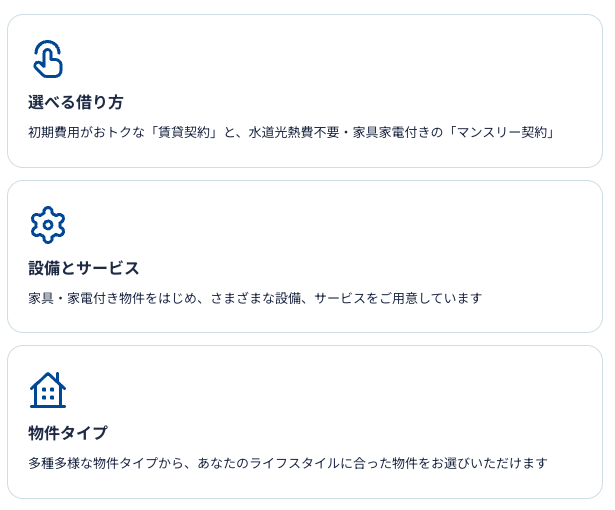Click the hand-tap icon above 選べる借り方
This screenshot has height=510, width=615.
[48, 59]
